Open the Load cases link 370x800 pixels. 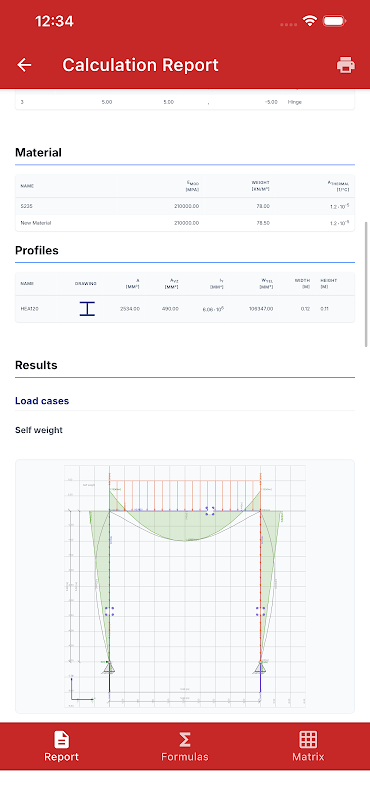(x=42, y=401)
